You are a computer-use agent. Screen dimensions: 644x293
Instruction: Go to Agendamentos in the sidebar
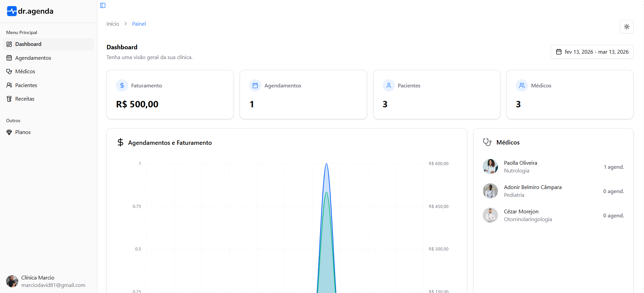33,58
